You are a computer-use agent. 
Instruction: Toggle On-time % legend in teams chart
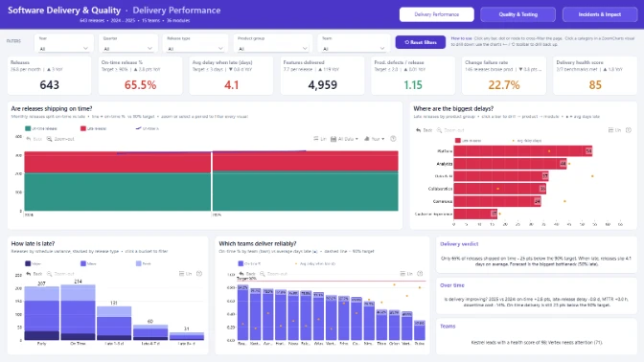pos(249,263)
